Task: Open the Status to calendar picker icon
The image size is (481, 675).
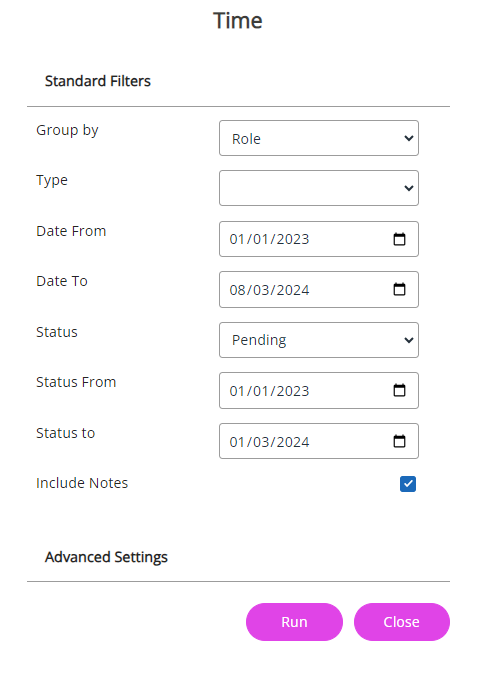Action: click(x=399, y=441)
